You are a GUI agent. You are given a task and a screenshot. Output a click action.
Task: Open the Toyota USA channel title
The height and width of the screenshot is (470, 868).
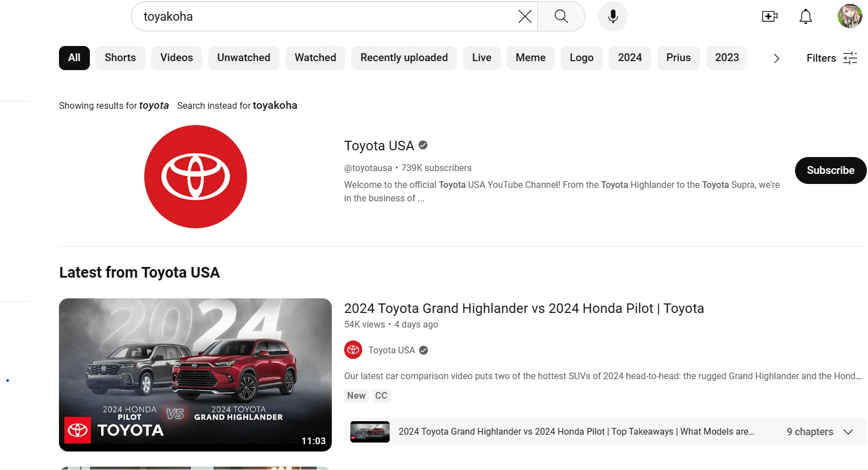tap(379, 146)
